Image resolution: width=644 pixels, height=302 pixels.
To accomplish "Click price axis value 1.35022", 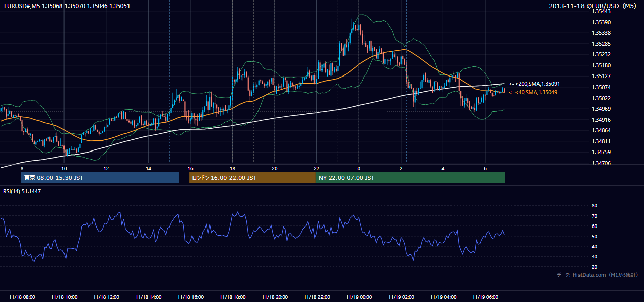I will click(x=601, y=98).
